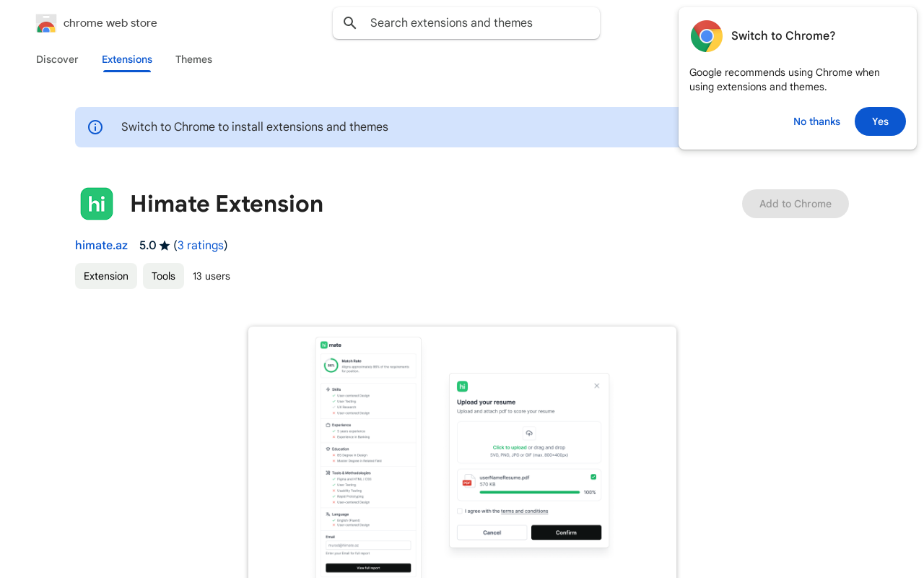Click the Add to Chrome button

pyautogui.click(x=795, y=204)
